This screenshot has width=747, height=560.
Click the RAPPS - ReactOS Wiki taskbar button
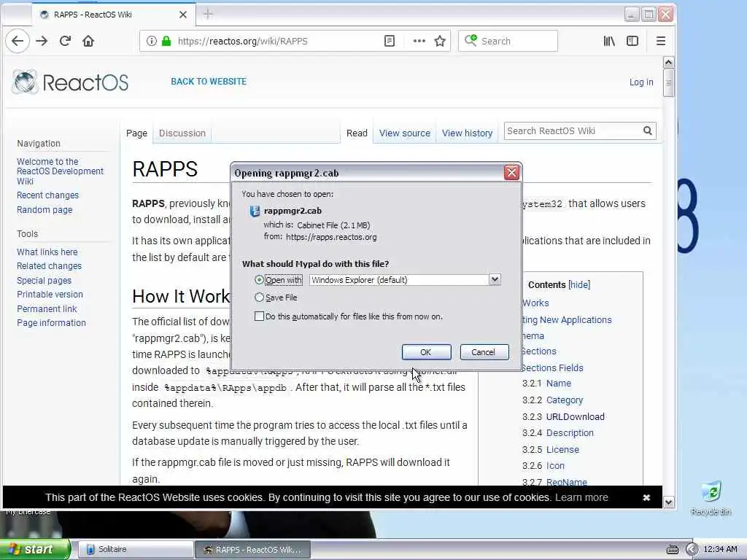[253, 550]
